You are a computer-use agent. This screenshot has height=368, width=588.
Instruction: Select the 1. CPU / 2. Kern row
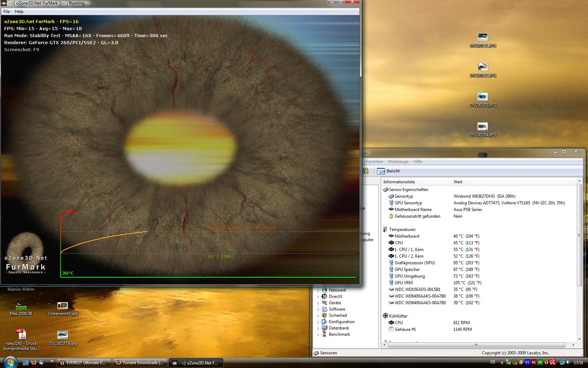479,256
